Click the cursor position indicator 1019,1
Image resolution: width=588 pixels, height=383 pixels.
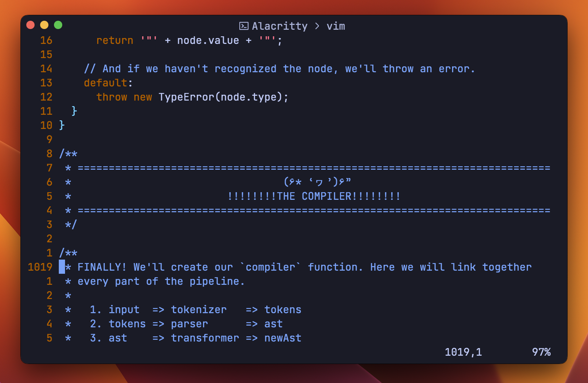point(463,352)
